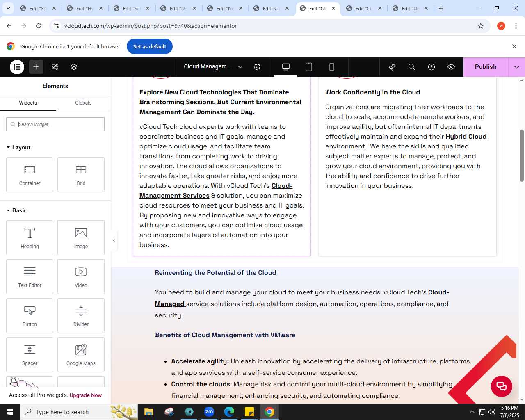Open the red chat bubble button
525x420 pixels.
pos(502,386)
